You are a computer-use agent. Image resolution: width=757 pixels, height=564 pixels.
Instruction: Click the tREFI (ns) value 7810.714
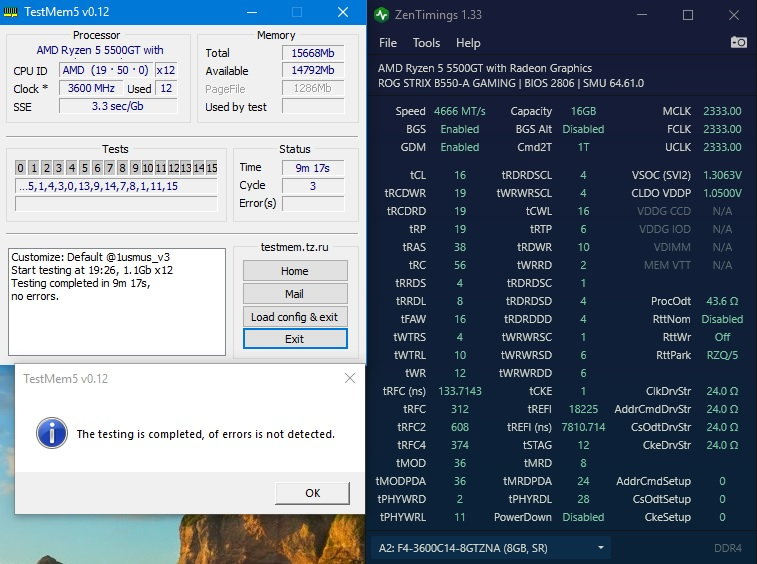pyautogui.click(x=583, y=427)
